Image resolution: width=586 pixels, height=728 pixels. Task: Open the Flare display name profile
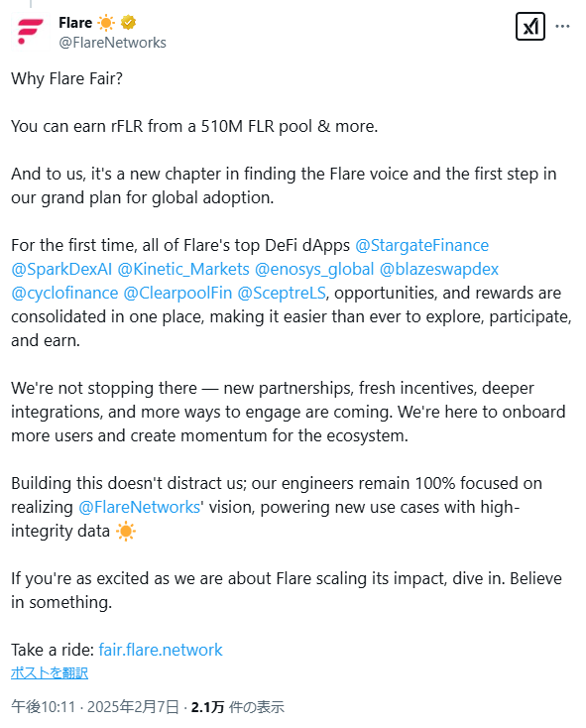click(75, 22)
